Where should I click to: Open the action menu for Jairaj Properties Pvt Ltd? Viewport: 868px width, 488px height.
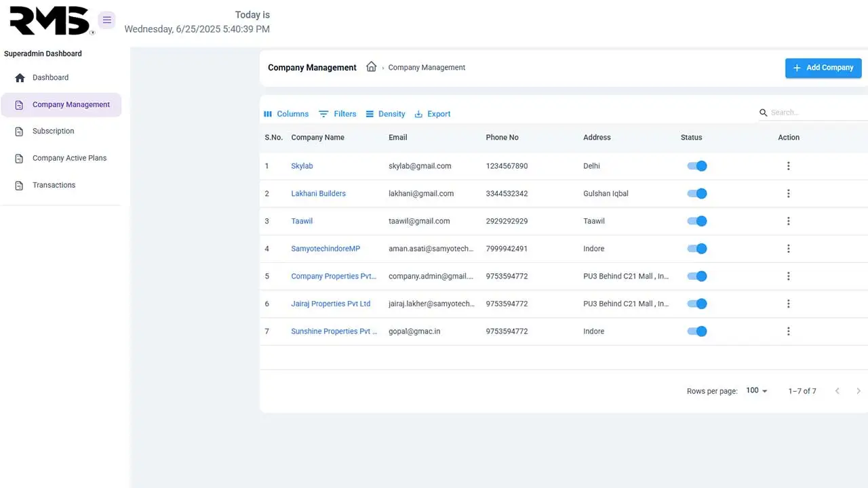point(788,304)
